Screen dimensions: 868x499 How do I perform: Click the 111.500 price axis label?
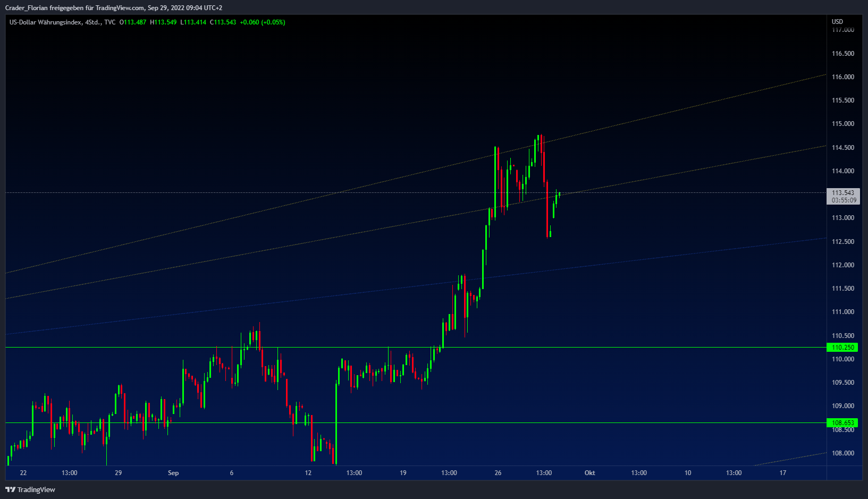click(843, 289)
